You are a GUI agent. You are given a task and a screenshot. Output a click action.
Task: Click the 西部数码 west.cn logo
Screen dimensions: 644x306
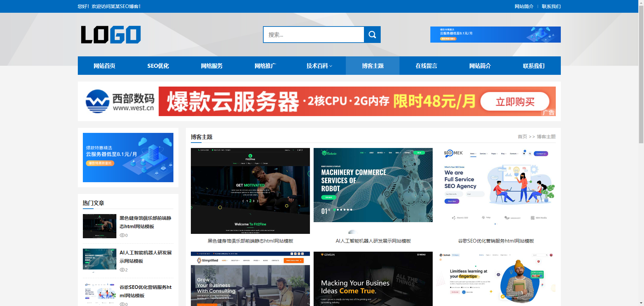coord(120,101)
